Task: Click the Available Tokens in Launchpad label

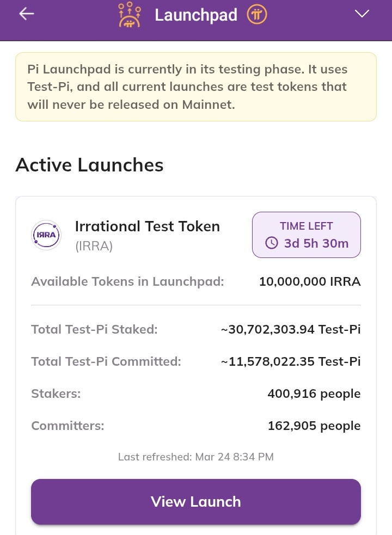Action: tap(127, 281)
